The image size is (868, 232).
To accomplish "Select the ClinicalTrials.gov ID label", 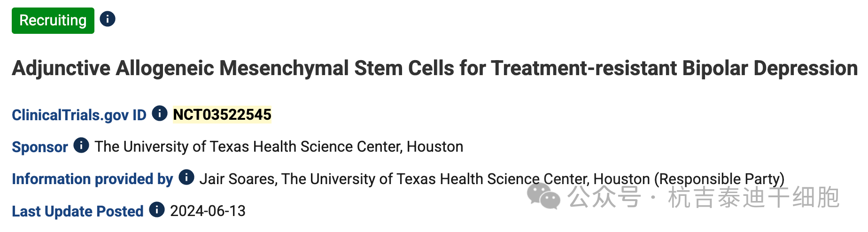I will point(79,115).
